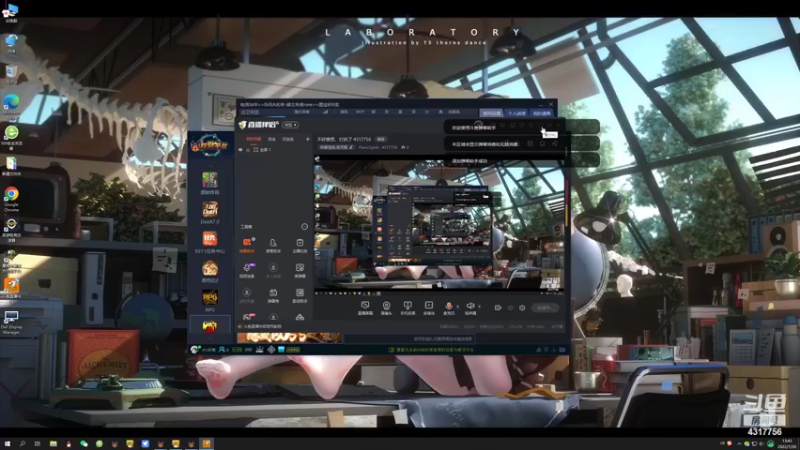This screenshot has height=450, width=800.
Task: Switch to the third scene tab
Action: pos(288,139)
